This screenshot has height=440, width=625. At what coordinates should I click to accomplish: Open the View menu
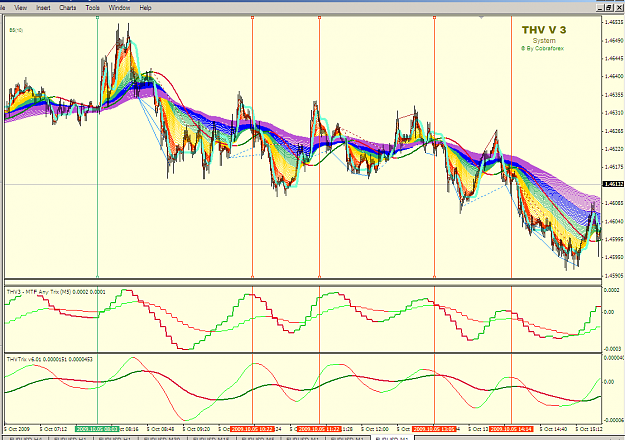[20, 8]
